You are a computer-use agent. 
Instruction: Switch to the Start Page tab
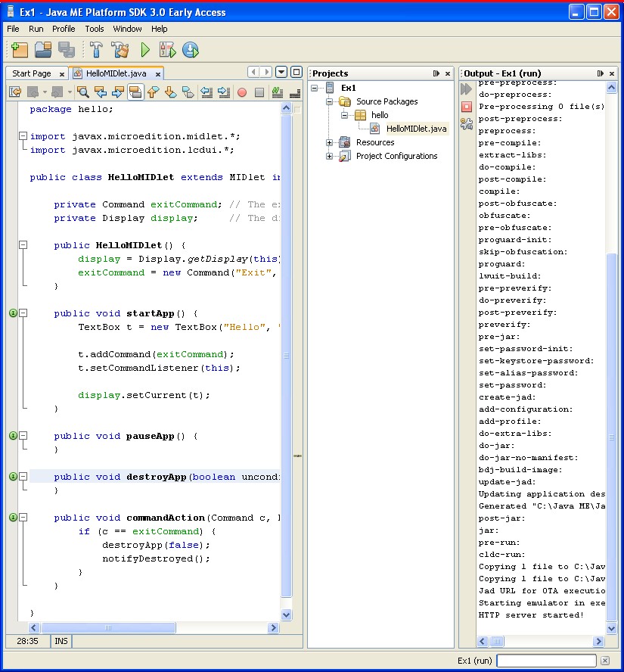(x=32, y=73)
